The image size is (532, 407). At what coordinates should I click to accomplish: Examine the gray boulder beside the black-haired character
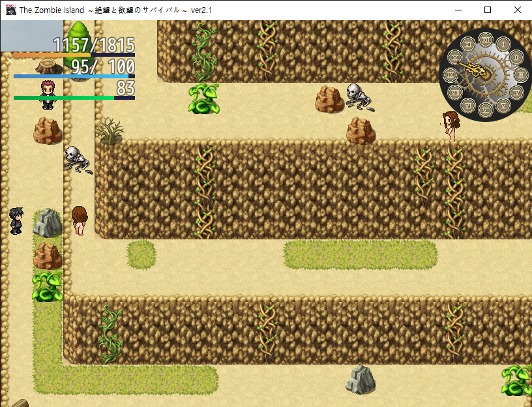[48, 222]
